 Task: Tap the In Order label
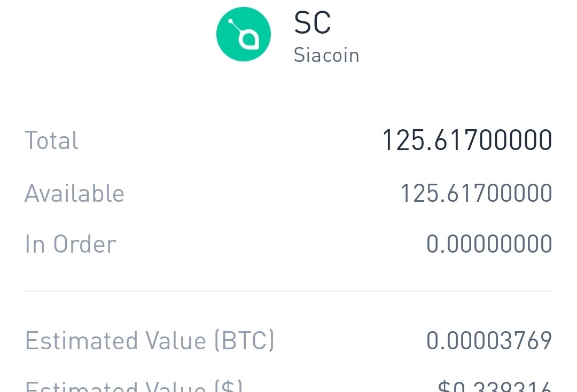coord(71,244)
